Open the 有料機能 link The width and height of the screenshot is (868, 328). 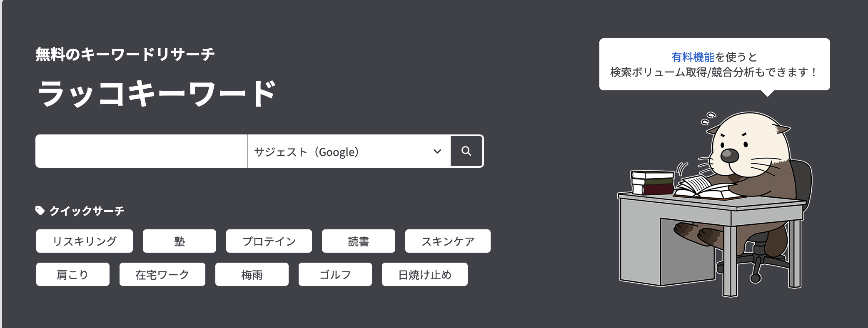point(692,57)
